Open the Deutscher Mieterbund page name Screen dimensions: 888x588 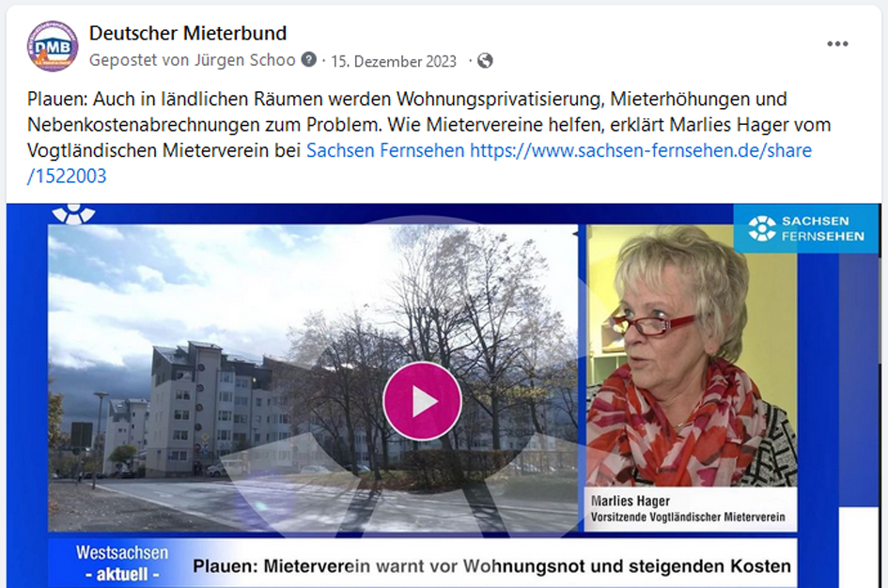click(187, 34)
